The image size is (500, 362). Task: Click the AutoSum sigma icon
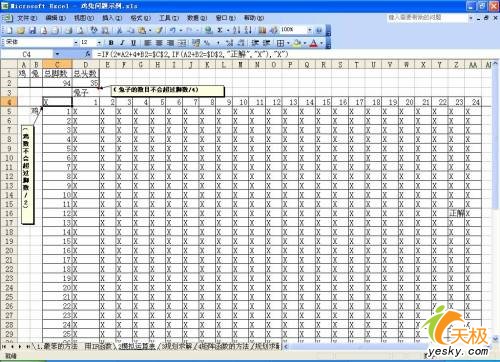pos(220,30)
